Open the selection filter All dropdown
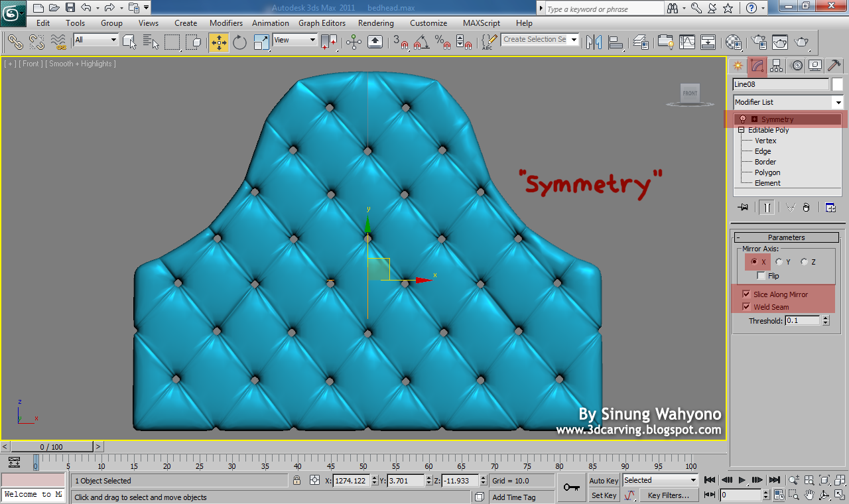Screen dimensions: 849x504 click(x=95, y=40)
